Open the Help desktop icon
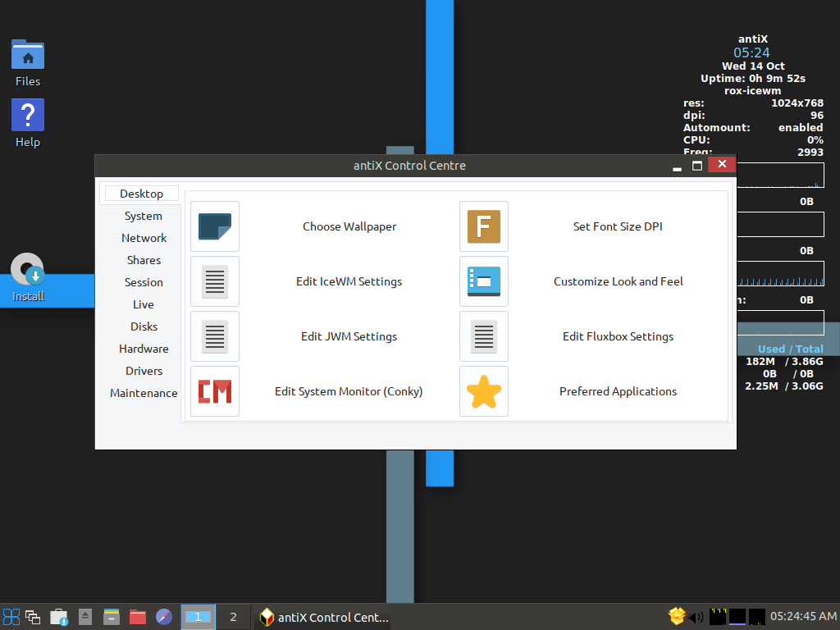Screen dimensions: 840x630 (x=28, y=115)
